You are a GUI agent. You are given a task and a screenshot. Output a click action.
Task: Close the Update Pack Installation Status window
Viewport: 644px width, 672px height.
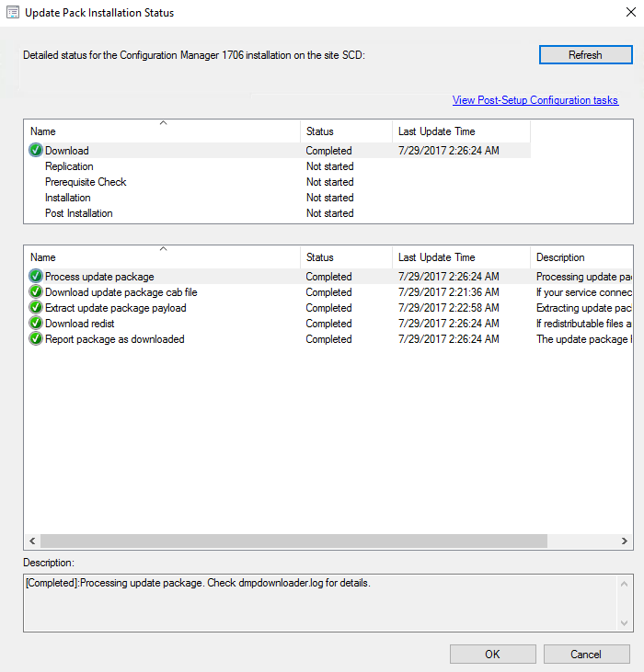(x=631, y=12)
